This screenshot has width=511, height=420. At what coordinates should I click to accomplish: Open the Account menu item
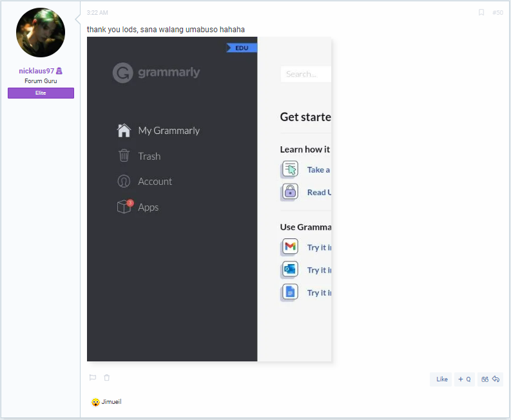[x=155, y=182]
